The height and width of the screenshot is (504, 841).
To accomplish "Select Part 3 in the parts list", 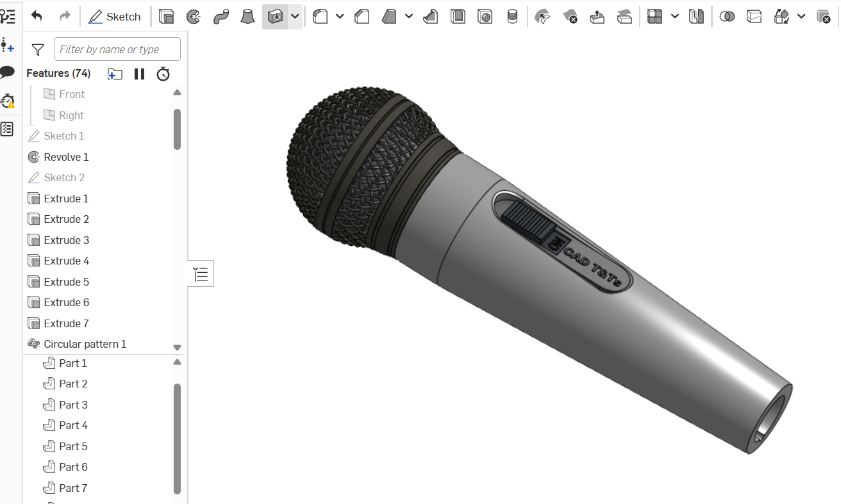I will pos(72,404).
